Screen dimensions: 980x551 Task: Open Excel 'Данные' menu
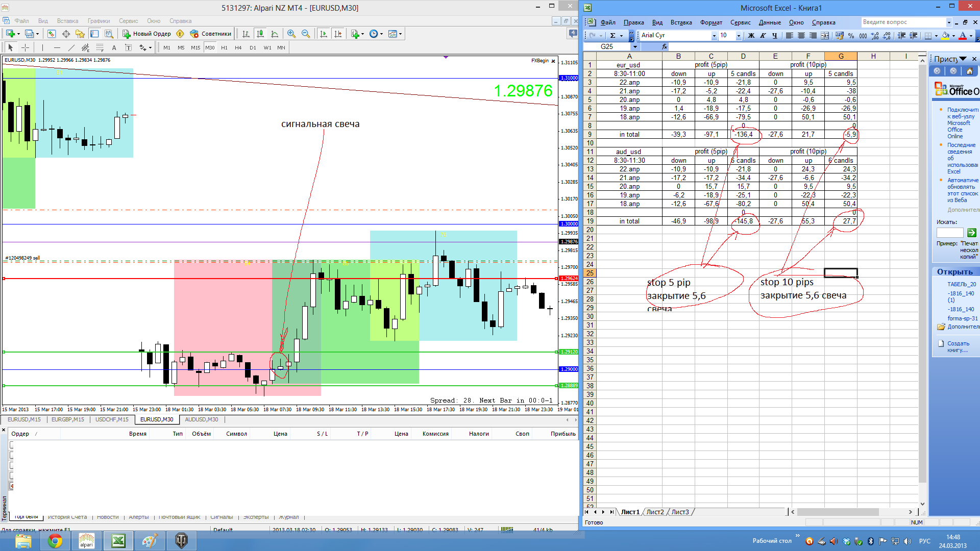click(x=770, y=22)
